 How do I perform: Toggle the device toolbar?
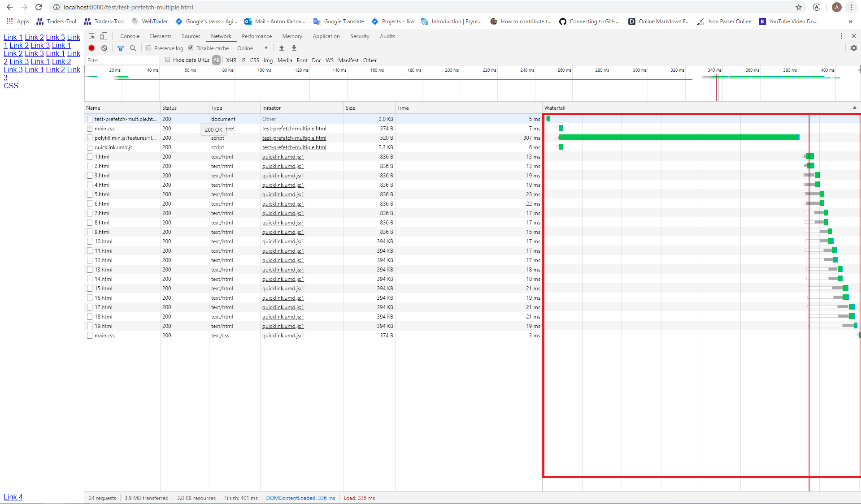click(104, 36)
